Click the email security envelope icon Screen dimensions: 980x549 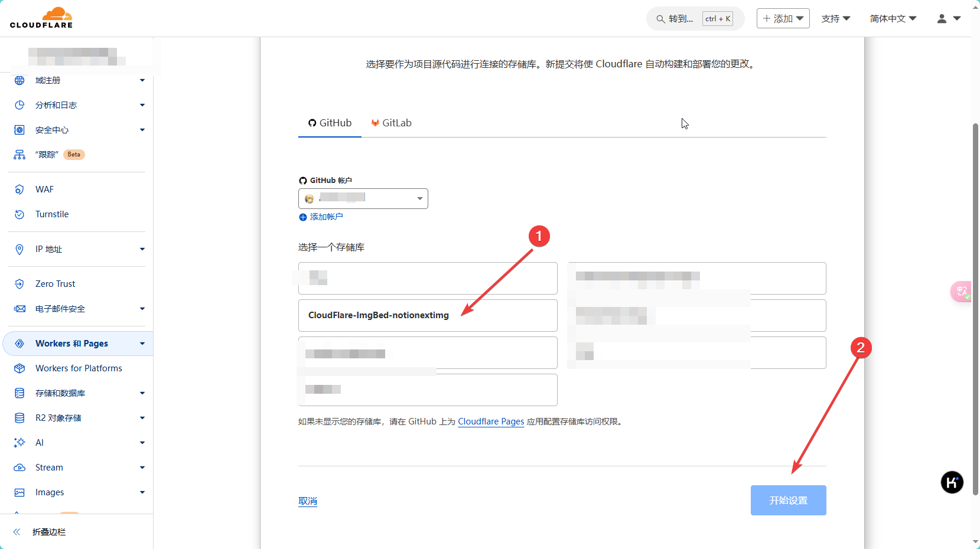[x=19, y=309]
